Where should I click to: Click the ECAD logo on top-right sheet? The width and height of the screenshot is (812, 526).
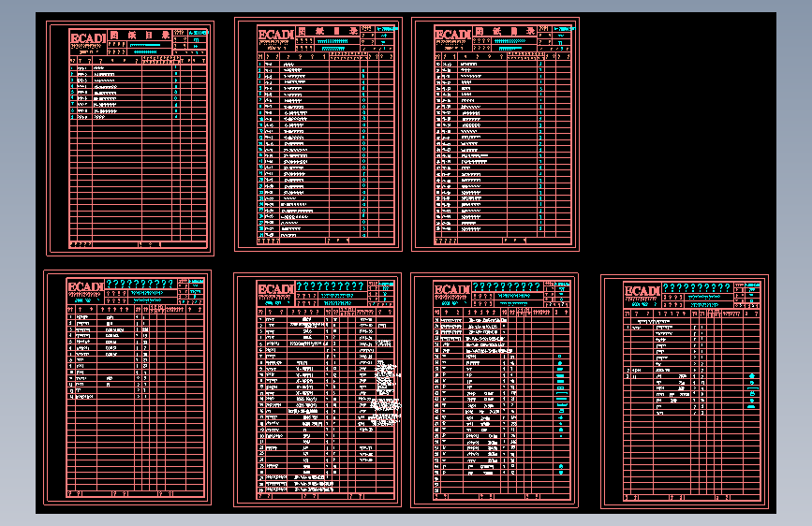tap(452, 35)
